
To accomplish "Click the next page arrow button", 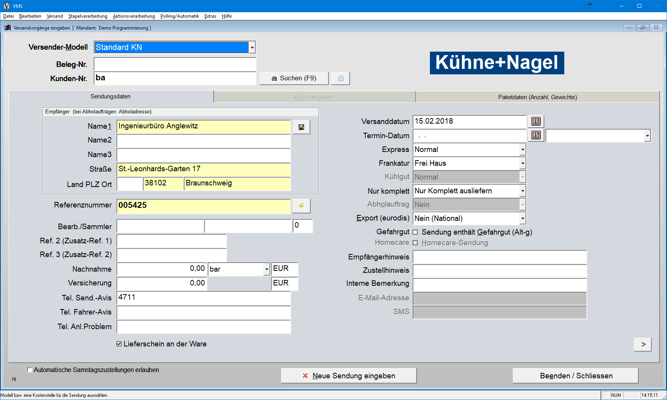I will pos(643,344).
